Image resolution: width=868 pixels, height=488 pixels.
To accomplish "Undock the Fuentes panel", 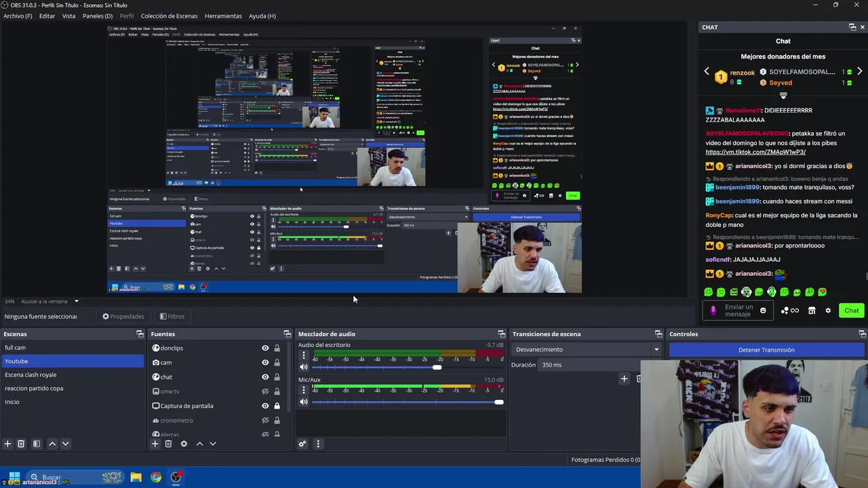I will coord(287,333).
